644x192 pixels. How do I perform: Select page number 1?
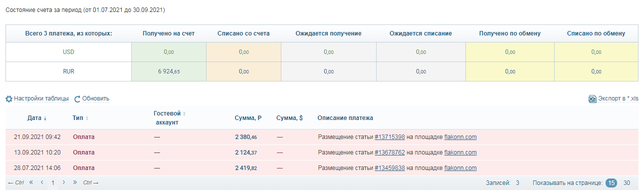click(x=52, y=183)
